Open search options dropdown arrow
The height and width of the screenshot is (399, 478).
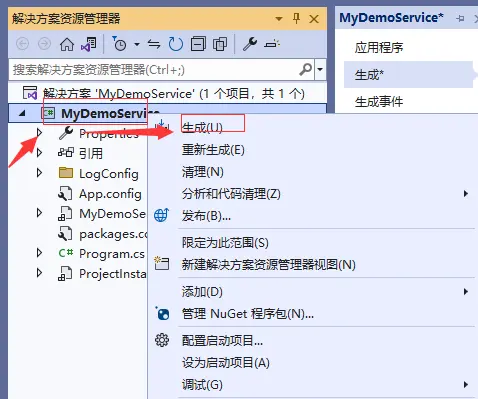[x=320, y=69]
